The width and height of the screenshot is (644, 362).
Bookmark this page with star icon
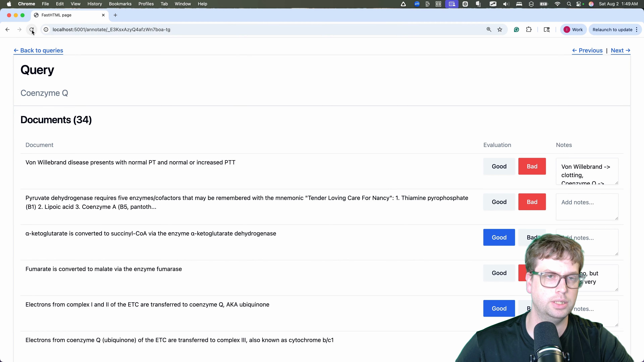click(x=500, y=29)
